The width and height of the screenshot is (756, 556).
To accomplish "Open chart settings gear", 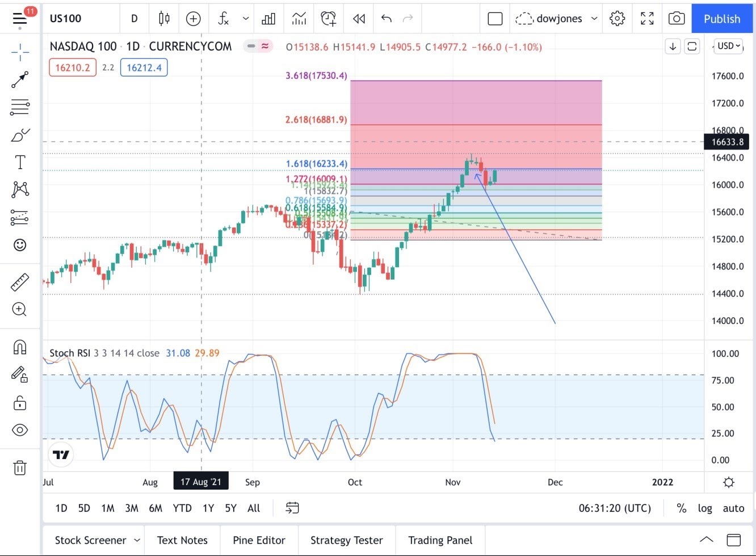I will [618, 19].
